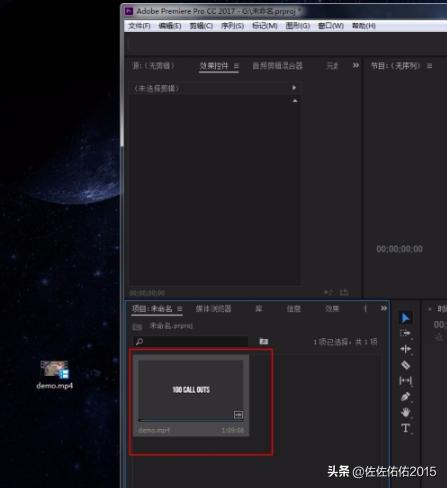Select the Razor tool

(x=405, y=365)
